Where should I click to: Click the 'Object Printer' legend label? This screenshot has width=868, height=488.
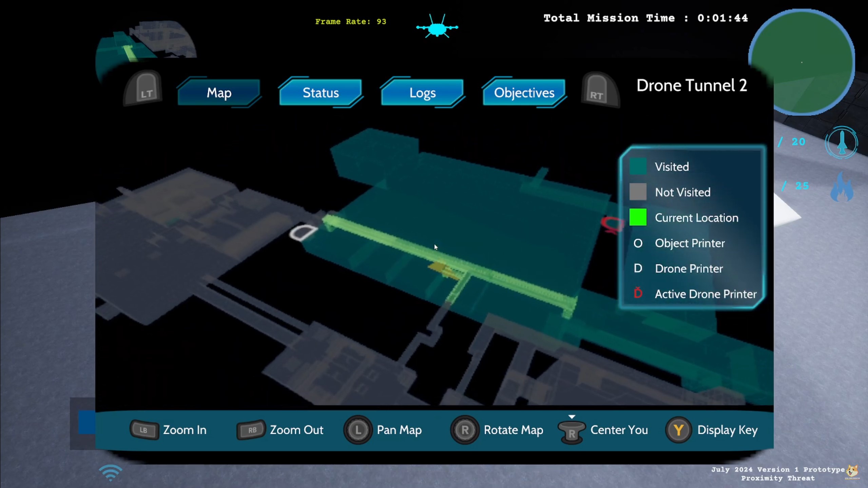tap(690, 243)
